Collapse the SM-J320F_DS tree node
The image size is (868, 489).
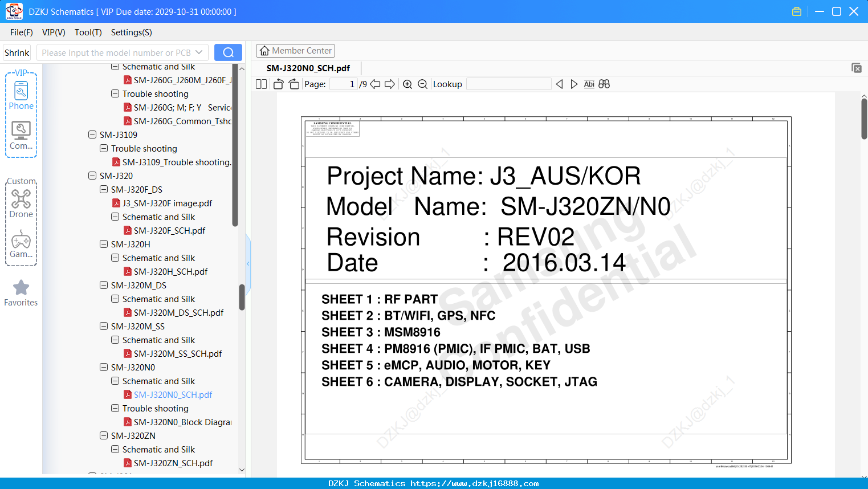tap(104, 190)
